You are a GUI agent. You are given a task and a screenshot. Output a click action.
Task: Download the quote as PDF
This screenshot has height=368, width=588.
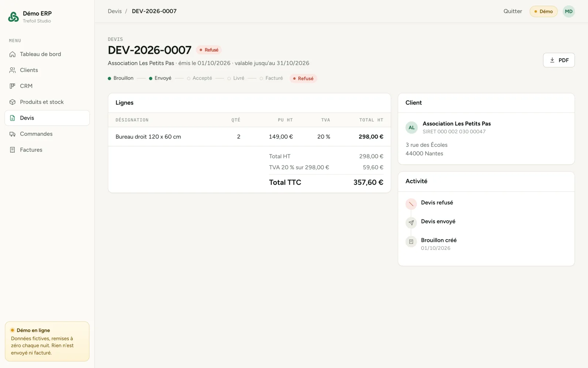[x=559, y=60]
